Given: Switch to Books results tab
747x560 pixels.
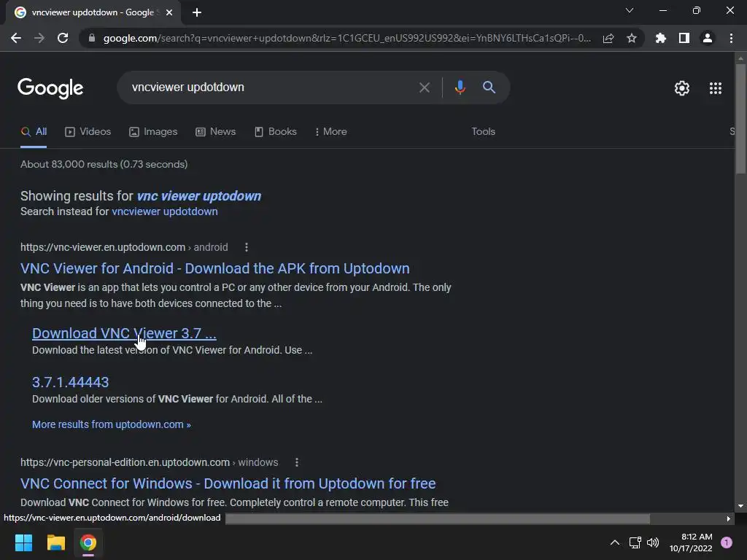Looking at the screenshot, I should 276,132.
